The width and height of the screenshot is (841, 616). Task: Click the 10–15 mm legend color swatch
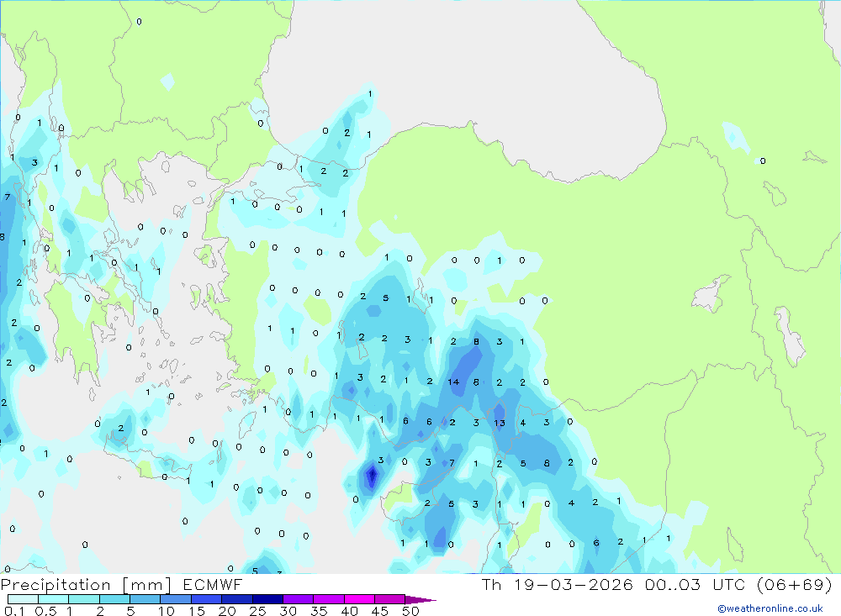176,599
